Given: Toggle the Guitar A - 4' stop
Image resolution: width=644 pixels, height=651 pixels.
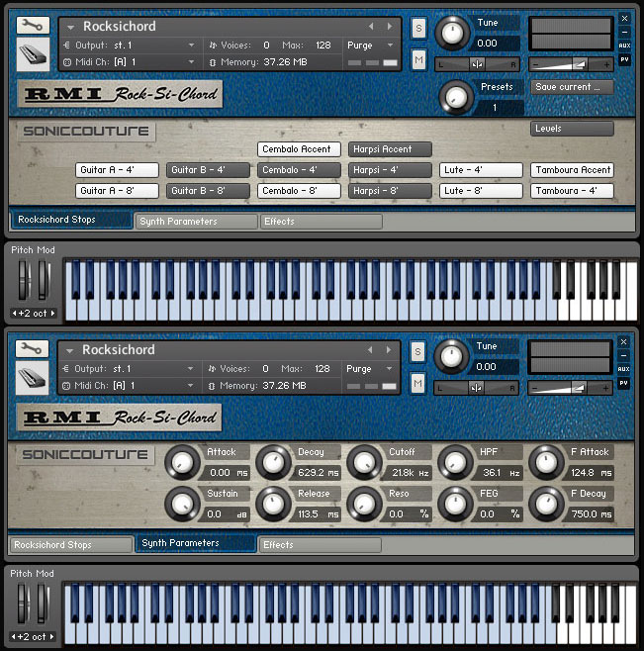Looking at the screenshot, I should coord(117,170).
